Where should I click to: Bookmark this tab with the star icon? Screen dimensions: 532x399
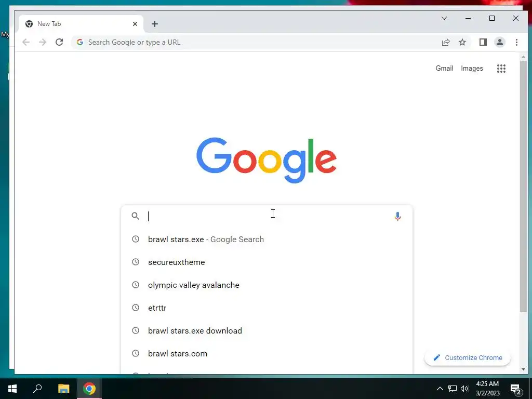click(x=462, y=42)
